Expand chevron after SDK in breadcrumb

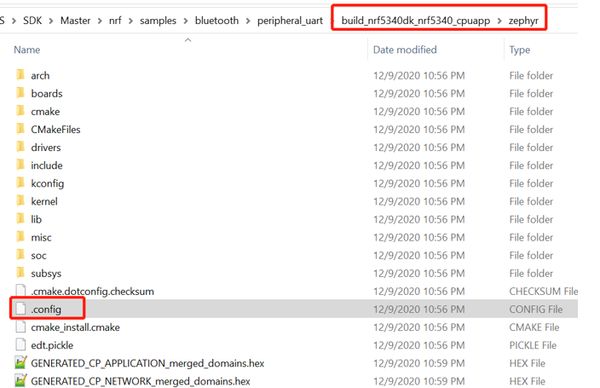point(51,21)
